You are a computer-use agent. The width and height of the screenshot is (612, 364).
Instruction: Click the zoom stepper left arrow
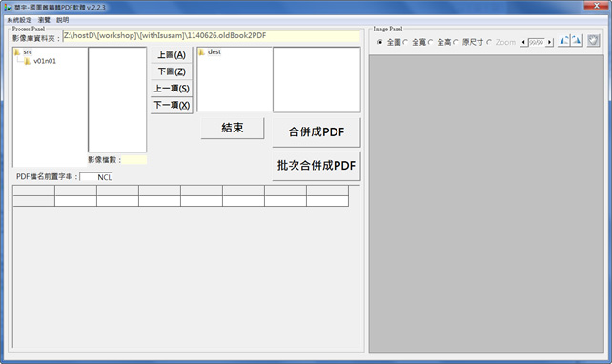tap(523, 42)
